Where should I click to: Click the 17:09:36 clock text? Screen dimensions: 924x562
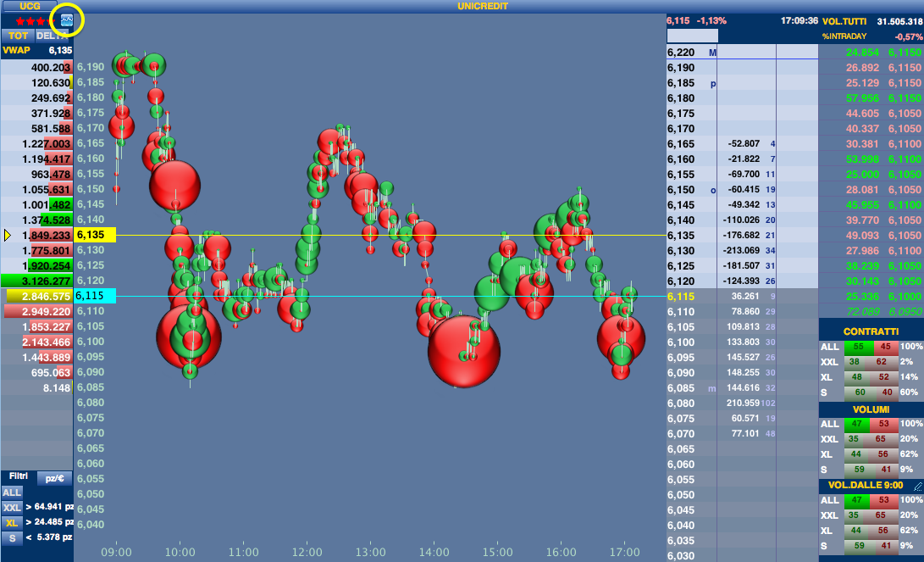[x=799, y=20]
